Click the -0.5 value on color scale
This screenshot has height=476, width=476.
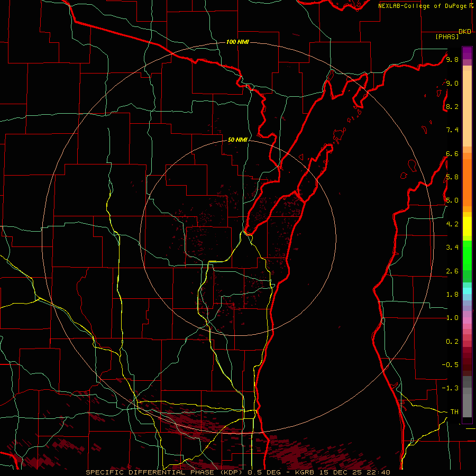[x=450, y=365]
